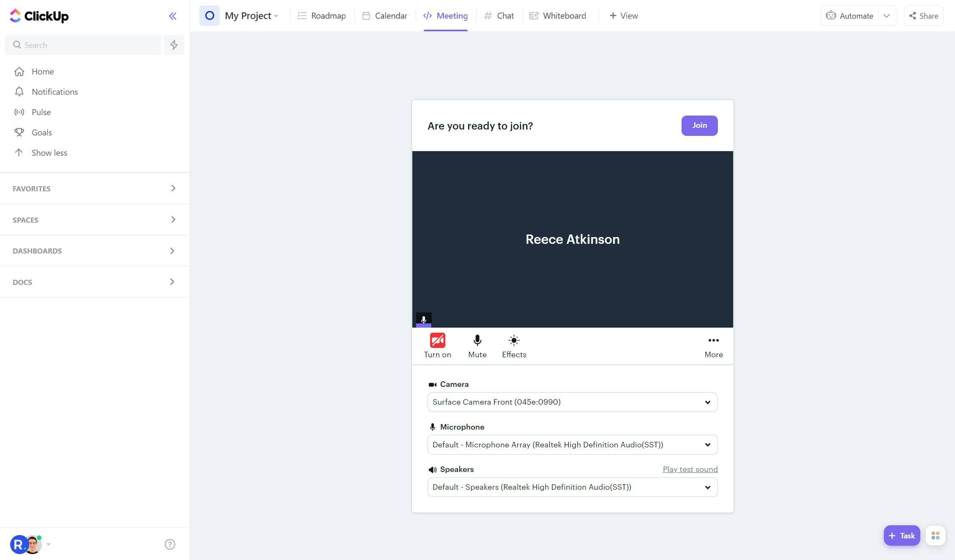This screenshot has height=560, width=955.
Task: Open the help question mark icon
Action: tap(170, 544)
